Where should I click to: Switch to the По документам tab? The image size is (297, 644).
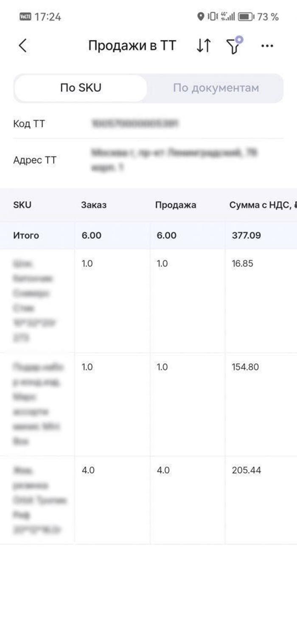(x=216, y=88)
